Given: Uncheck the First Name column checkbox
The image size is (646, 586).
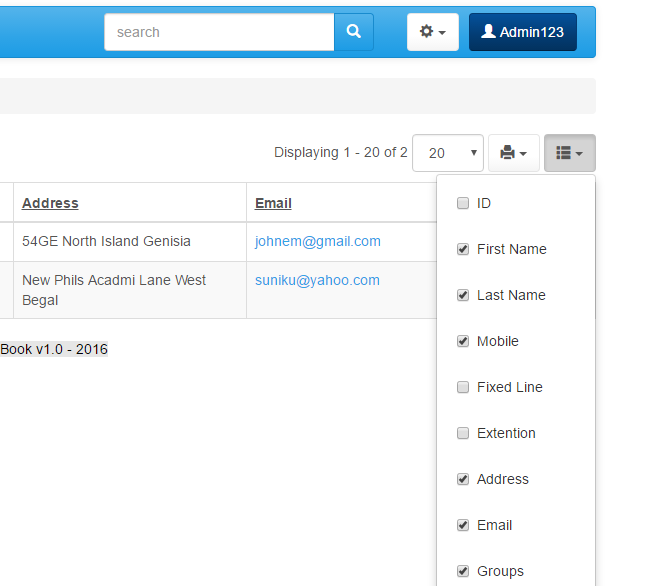Looking at the screenshot, I should click(463, 249).
